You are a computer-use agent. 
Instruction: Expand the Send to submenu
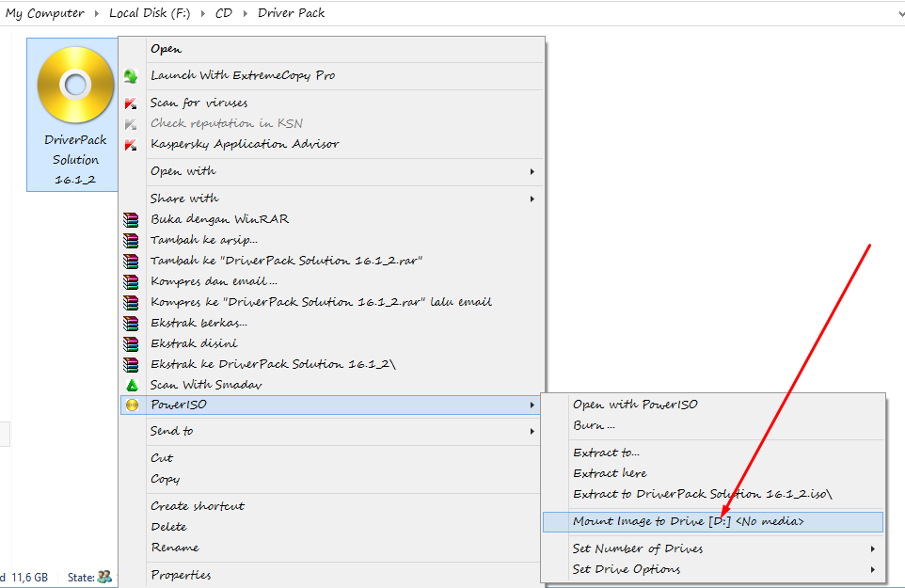[332, 431]
